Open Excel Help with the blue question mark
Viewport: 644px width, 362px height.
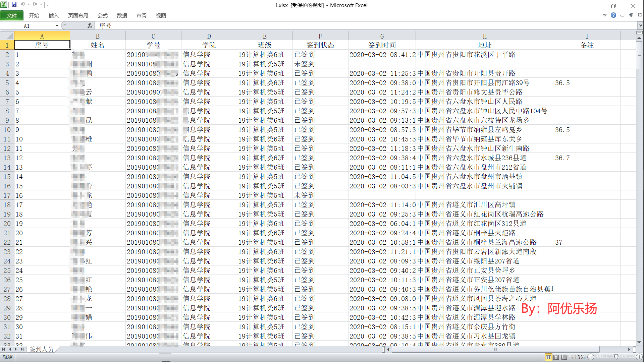coord(613,15)
